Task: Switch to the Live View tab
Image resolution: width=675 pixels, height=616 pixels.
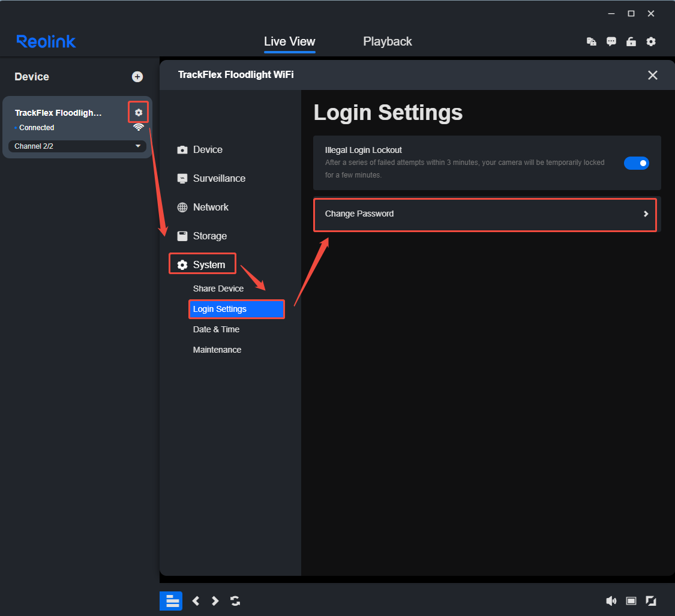Action: click(x=289, y=41)
